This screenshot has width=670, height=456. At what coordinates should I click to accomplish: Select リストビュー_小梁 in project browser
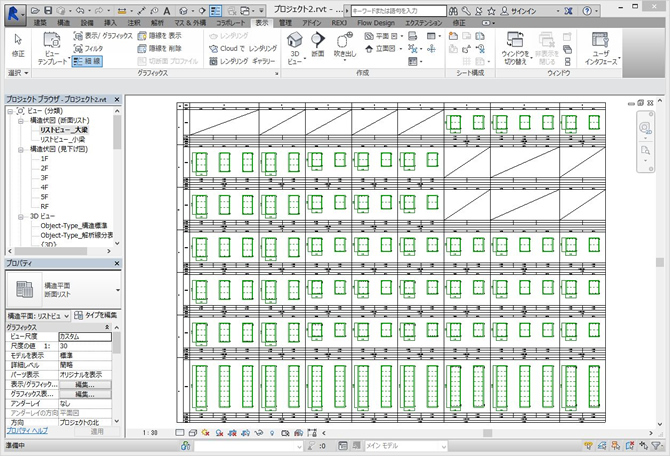point(62,139)
